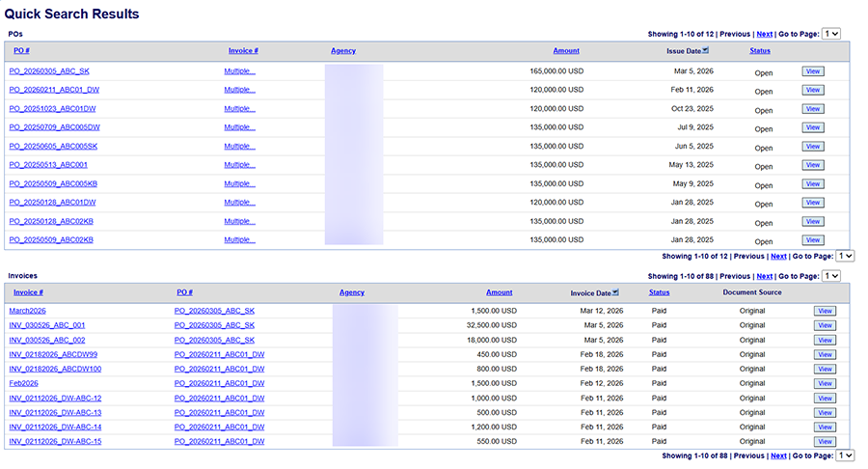868x469 pixels.
Task: Open purchase order PO_20250509_ABC02KB
Action: click(x=51, y=239)
